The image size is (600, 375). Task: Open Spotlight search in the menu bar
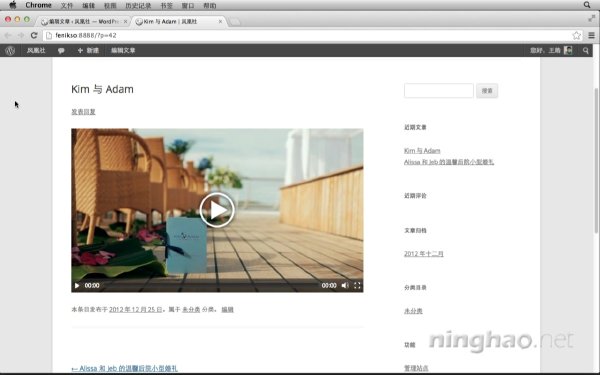pyautogui.click(x=587, y=5)
